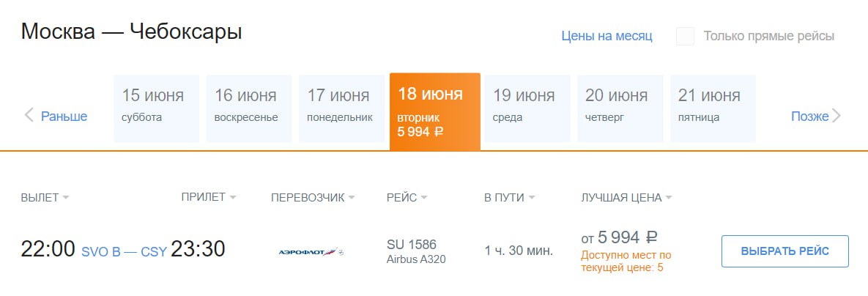Image resolution: width=868 pixels, height=296 pixels.
Task: Click the SVO B — CSY route link
Action: coord(124,252)
